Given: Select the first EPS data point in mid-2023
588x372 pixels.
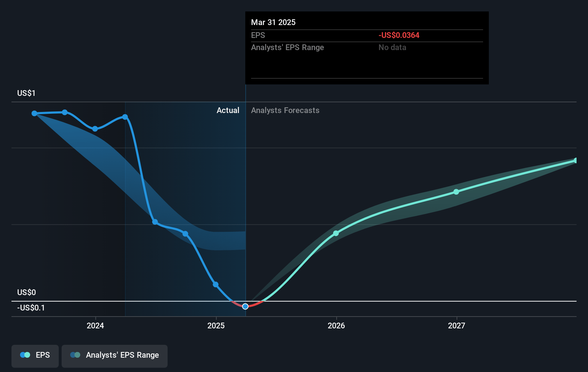Looking at the screenshot, I should [x=34, y=113].
